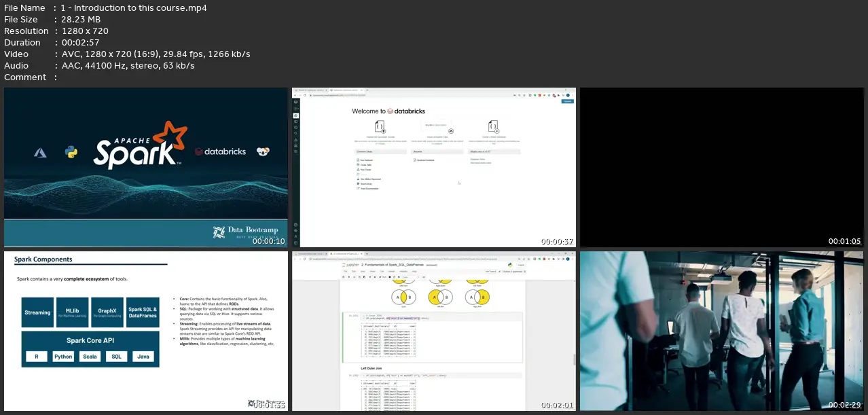Image resolution: width=868 pixels, height=415 pixels.
Task: Click the MLlib box in Spark slide
Action: tap(72, 312)
